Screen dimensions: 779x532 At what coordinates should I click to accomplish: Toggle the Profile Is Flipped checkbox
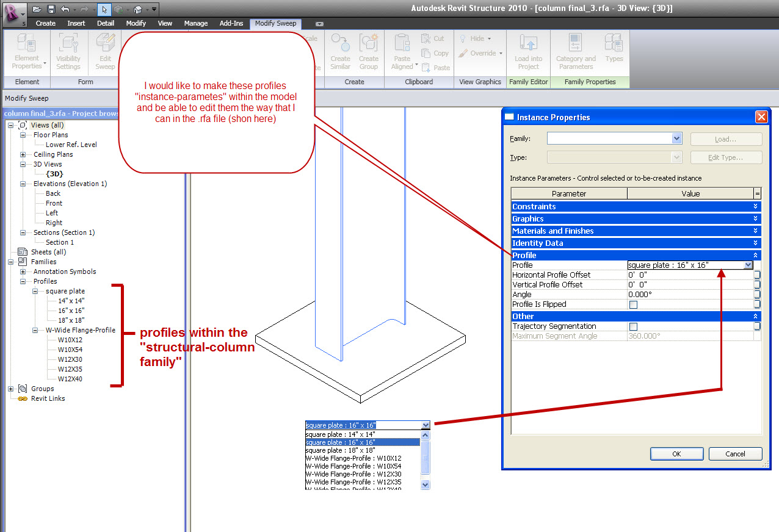coord(633,304)
